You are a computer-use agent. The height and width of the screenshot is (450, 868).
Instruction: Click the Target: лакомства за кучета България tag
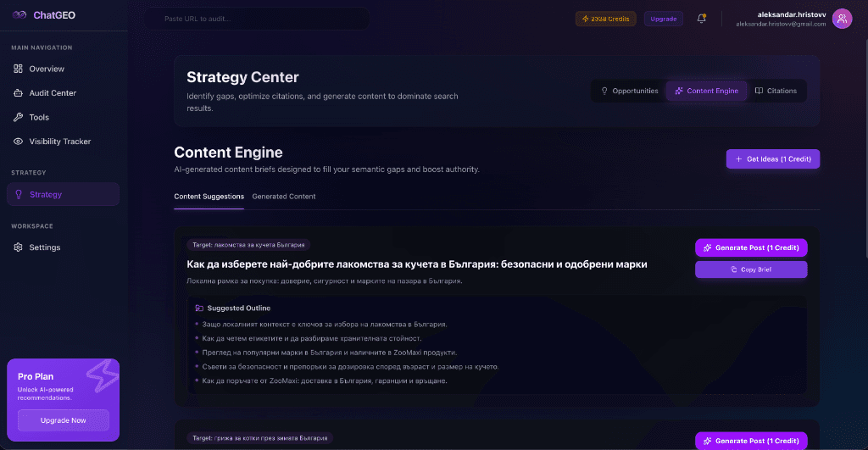tap(248, 245)
